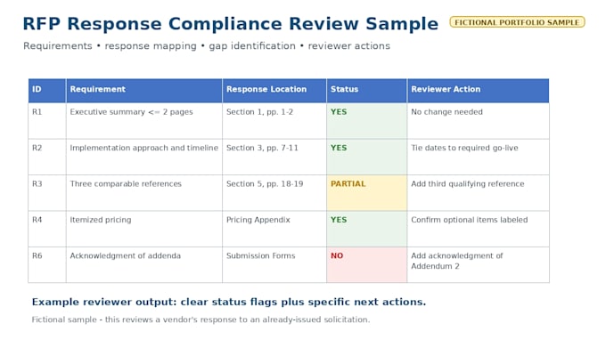The height and width of the screenshot is (364, 606).
Task: Click the PARTIAL status cell
Action: tap(367, 192)
